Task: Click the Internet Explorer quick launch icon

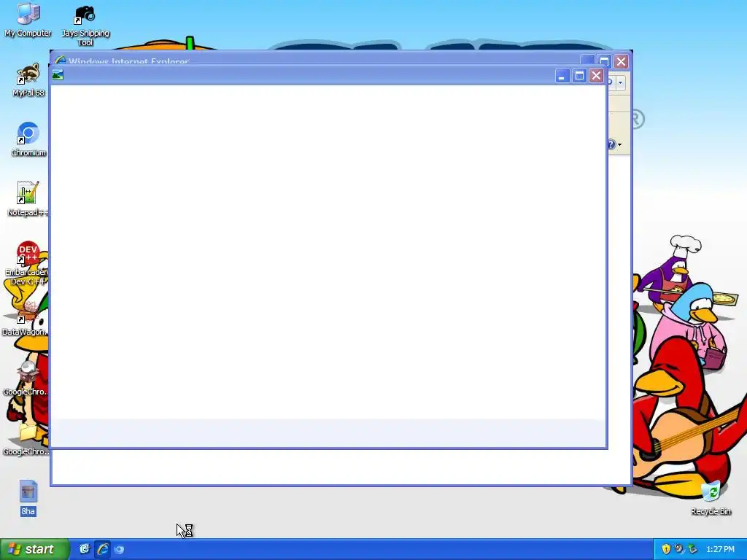Action: (102, 549)
